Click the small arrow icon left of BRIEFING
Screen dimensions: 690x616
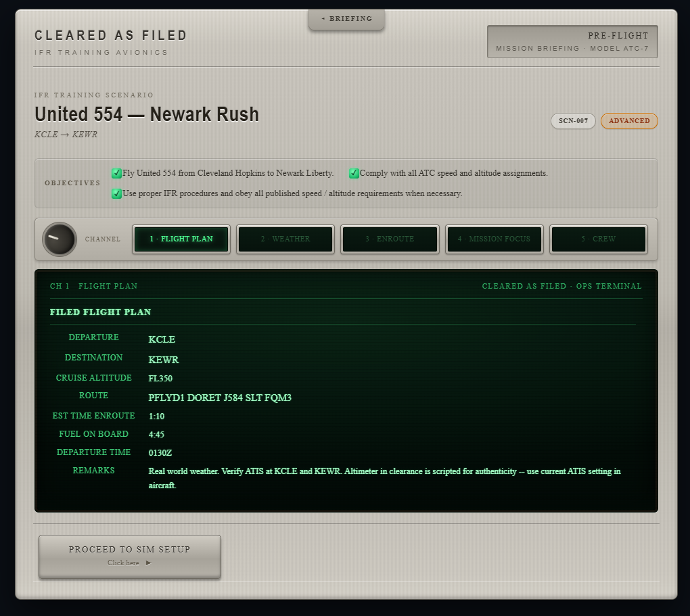pos(323,19)
